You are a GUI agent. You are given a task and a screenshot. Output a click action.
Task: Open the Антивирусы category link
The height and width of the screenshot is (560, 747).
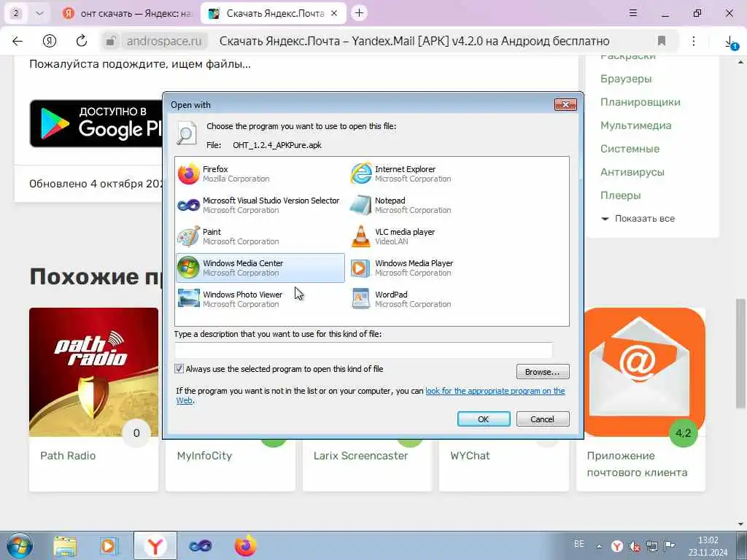(x=632, y=172)
